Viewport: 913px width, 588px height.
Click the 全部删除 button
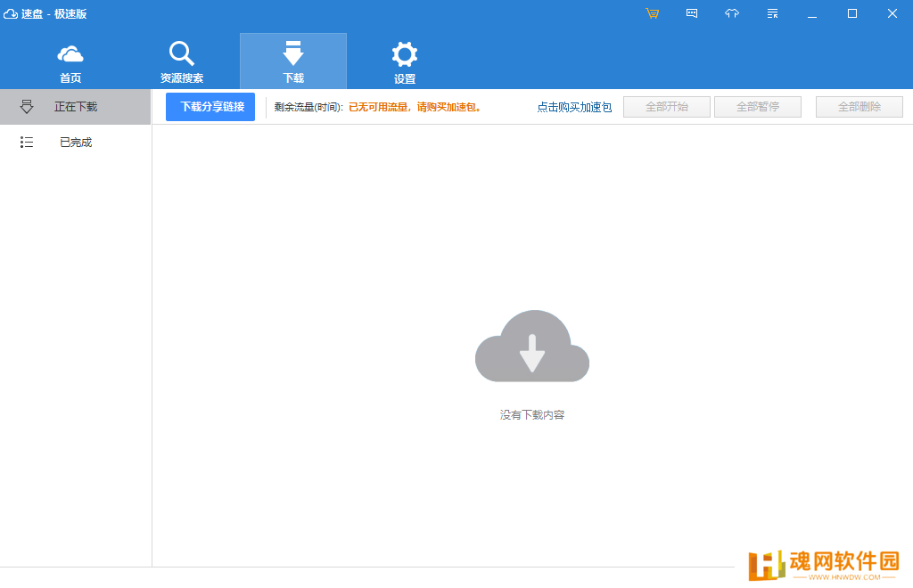[x=860, y=107]
